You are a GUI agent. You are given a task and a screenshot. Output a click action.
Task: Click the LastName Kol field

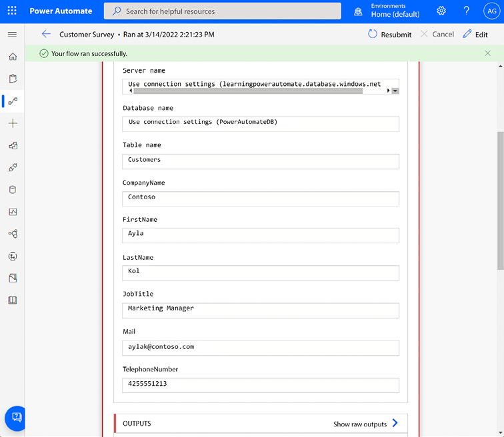pos(261,273)
